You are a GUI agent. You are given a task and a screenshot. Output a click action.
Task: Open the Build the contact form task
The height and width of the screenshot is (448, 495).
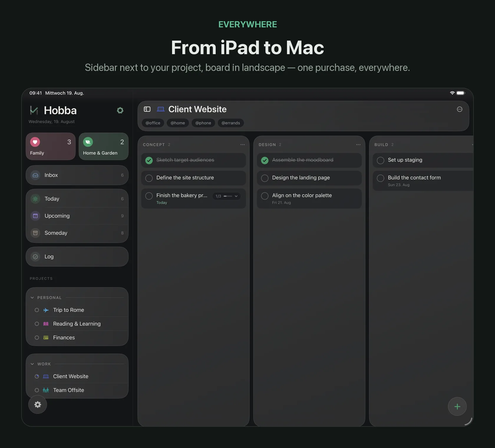pyautogui.click(x=423, y=181)
